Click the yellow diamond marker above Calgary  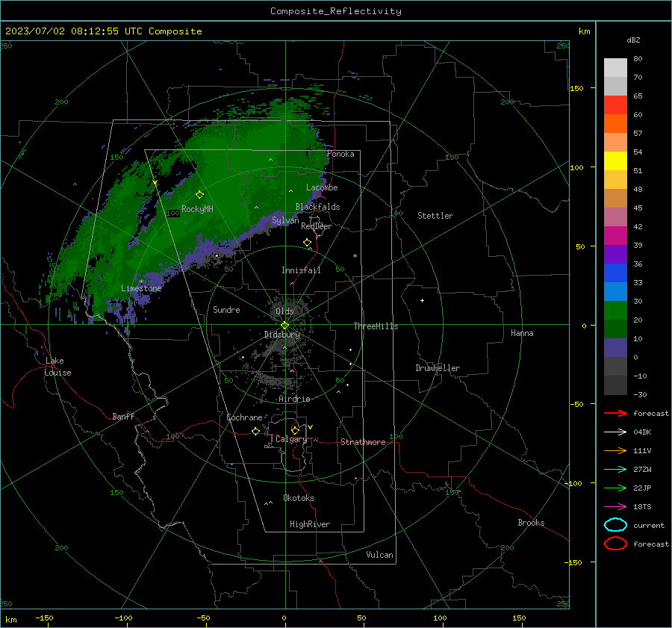tap(295, 430)
